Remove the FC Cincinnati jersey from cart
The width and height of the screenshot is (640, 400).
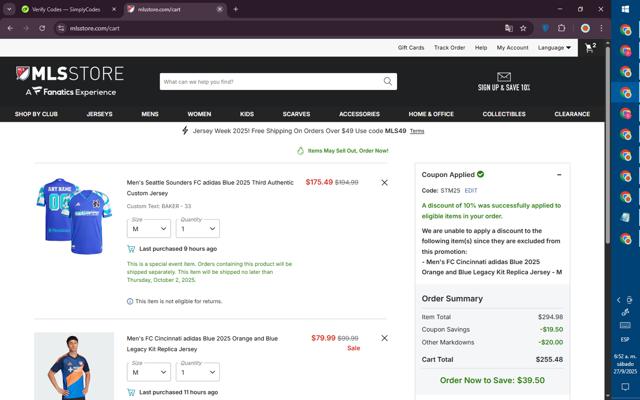tap(384, 339)
